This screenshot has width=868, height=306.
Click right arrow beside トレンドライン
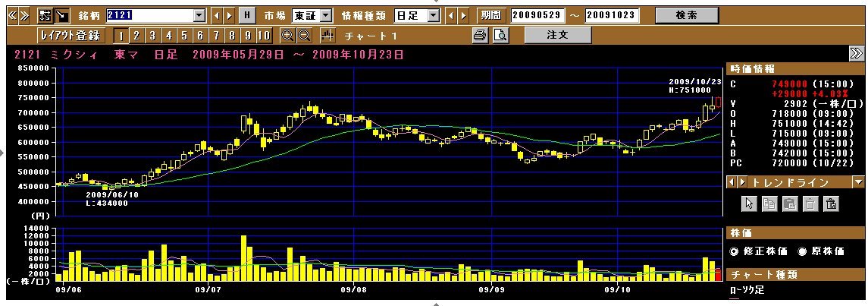pos(742,181)
